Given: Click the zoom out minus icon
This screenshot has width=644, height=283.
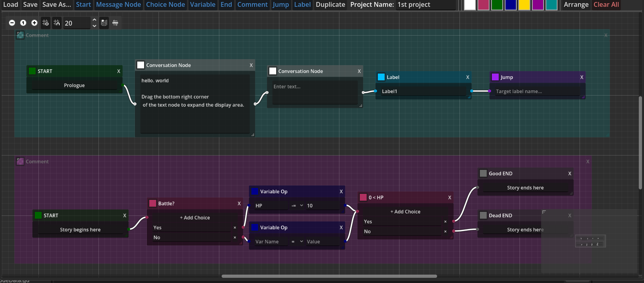Looking at the screenshot, I should [12, 23].
